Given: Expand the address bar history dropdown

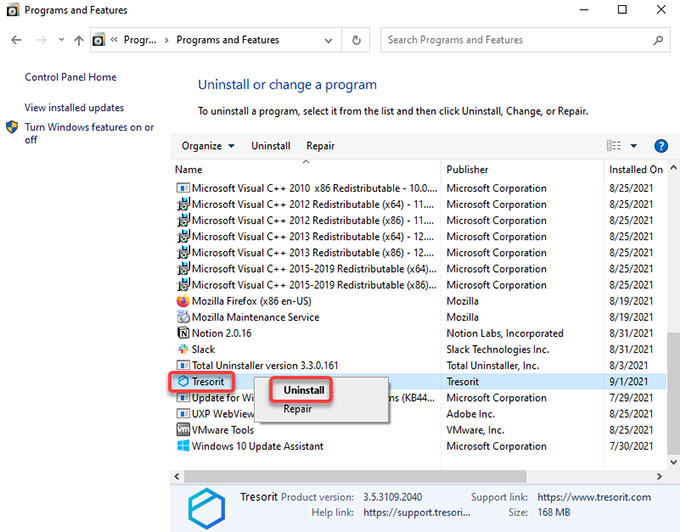Looking at the screenshot, I should point(329,40).
